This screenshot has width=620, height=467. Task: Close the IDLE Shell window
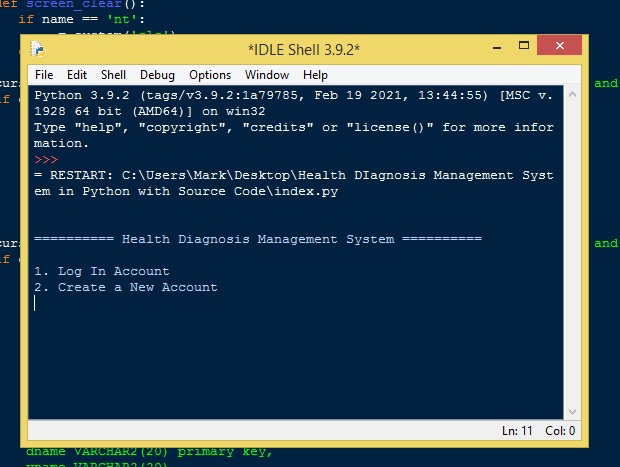[x=560, y=45]
